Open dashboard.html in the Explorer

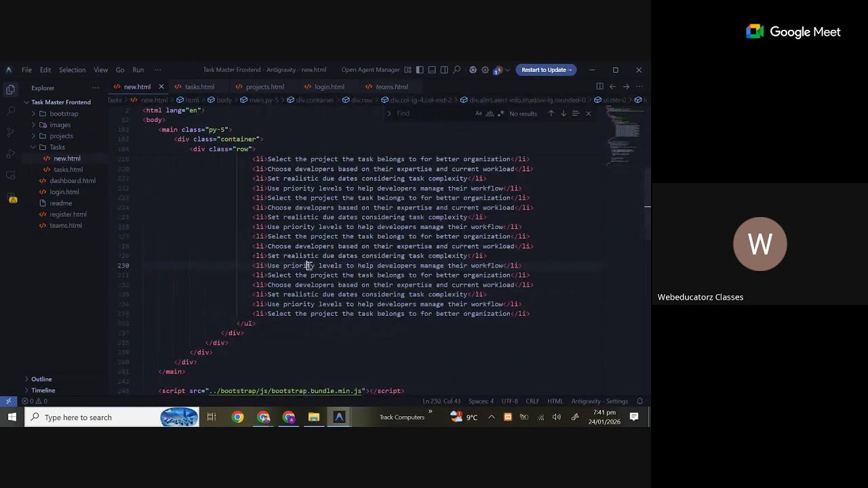point(73,181)
